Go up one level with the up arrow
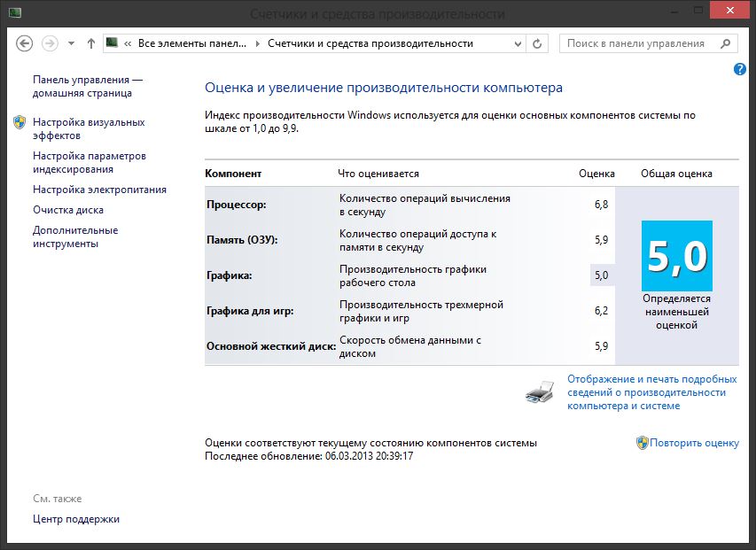756x550 pixels. pyautogui.click(x=91, y=43)
